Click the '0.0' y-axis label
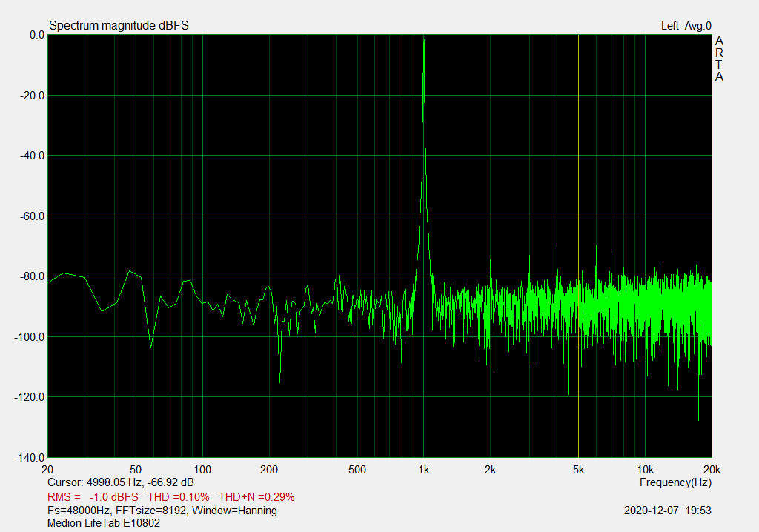Screen dimensions: 759x532 (37, 35)
